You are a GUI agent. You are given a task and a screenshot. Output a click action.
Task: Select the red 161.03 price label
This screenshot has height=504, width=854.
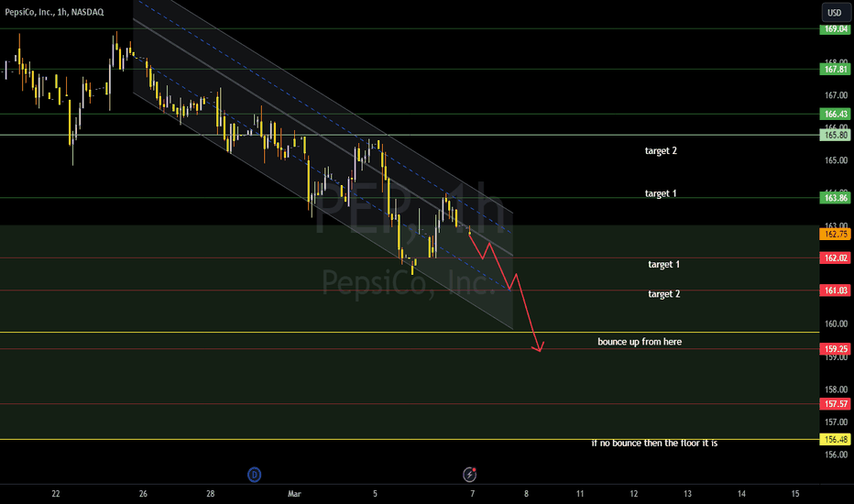click(x=835, y=290)
